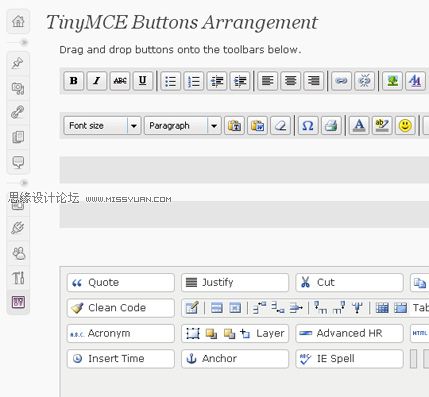Click the indent icon
The image size is (429, 397).
coord(240,81)
